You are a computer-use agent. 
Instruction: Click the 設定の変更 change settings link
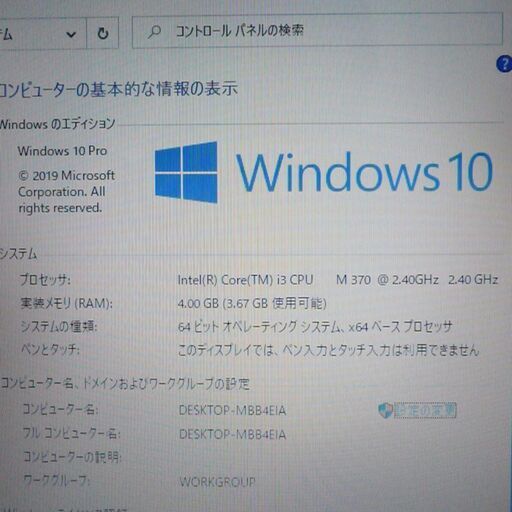point(425,410)
